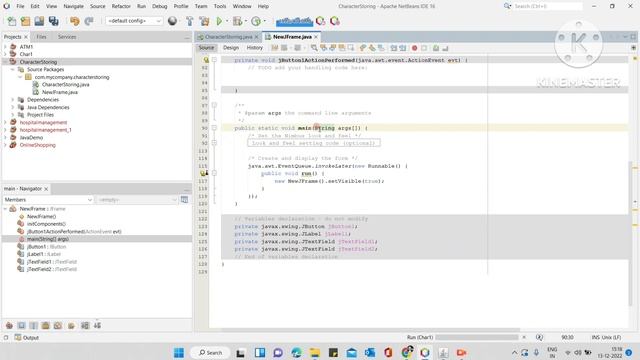The image size is (640, 360).
Task: Open the default config dropdown
Action: 134,21
